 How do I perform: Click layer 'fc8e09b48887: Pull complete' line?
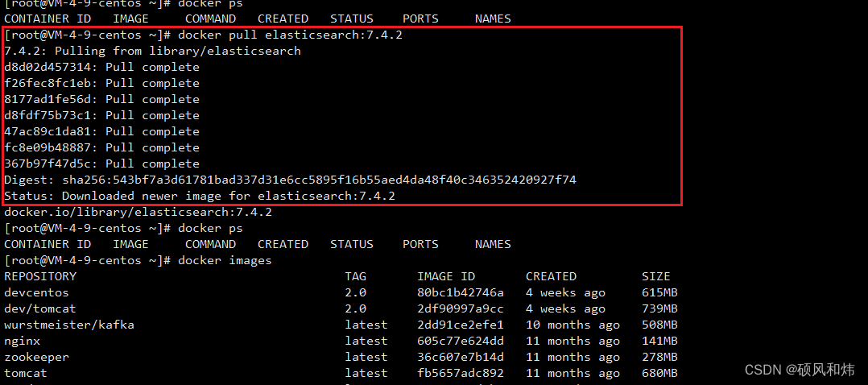coord(101,147)
